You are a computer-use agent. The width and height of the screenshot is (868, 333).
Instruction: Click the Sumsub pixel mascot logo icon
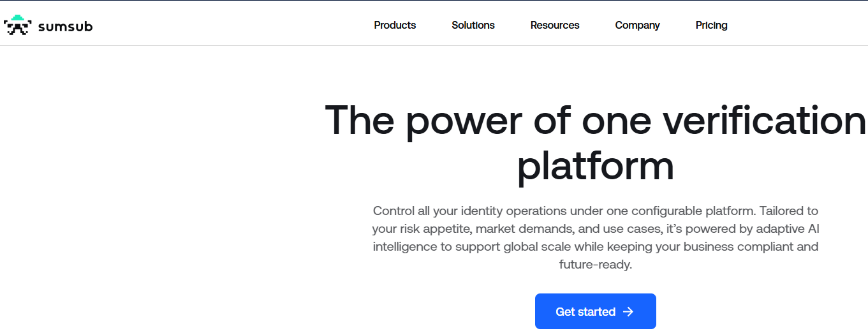coord(17,26)
